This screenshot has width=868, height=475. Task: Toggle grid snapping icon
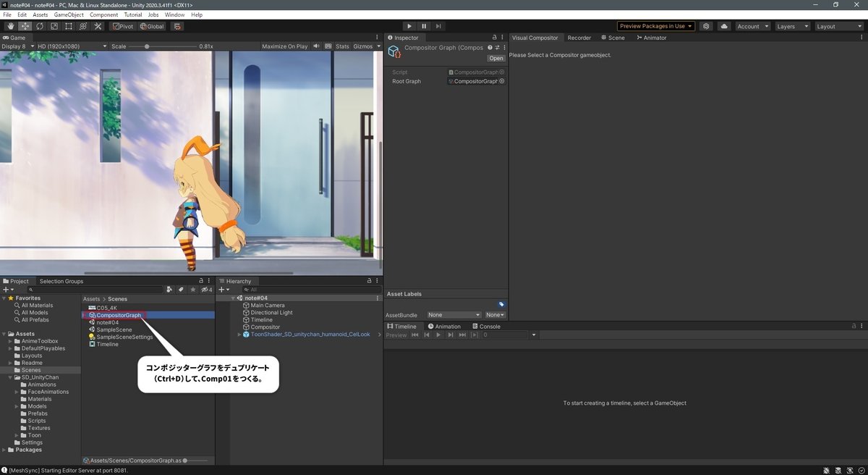click(176, 26)
